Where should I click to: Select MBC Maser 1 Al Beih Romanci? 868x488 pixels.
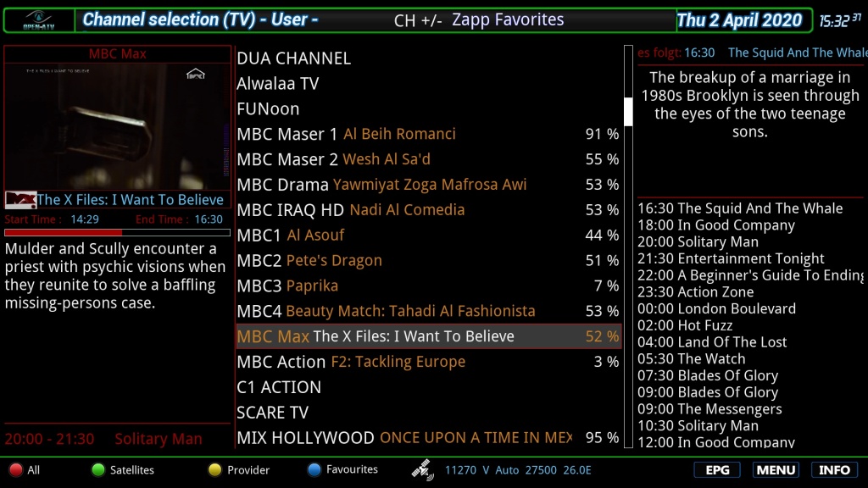(x=428, y=134)
